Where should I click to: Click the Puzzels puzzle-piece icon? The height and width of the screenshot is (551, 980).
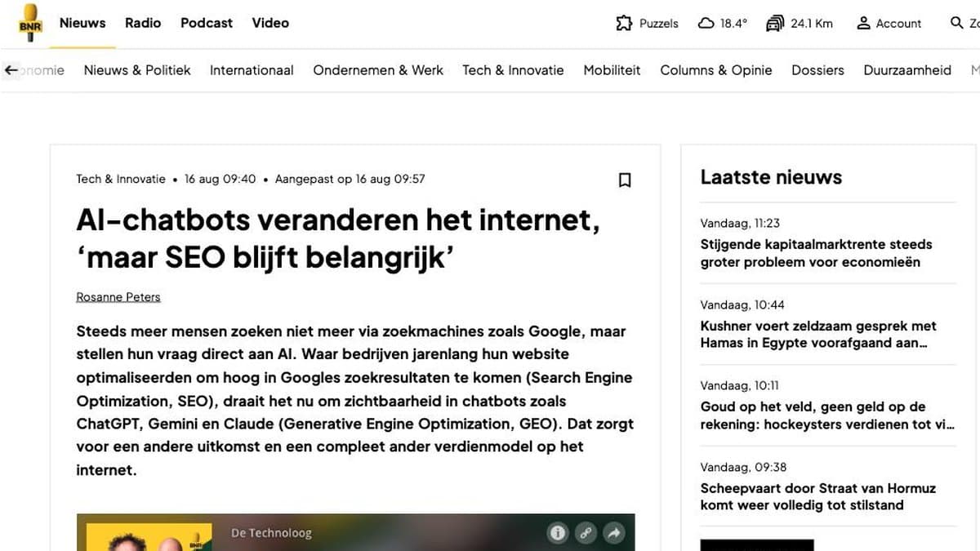pyautogui.click(x=624, y=24)
